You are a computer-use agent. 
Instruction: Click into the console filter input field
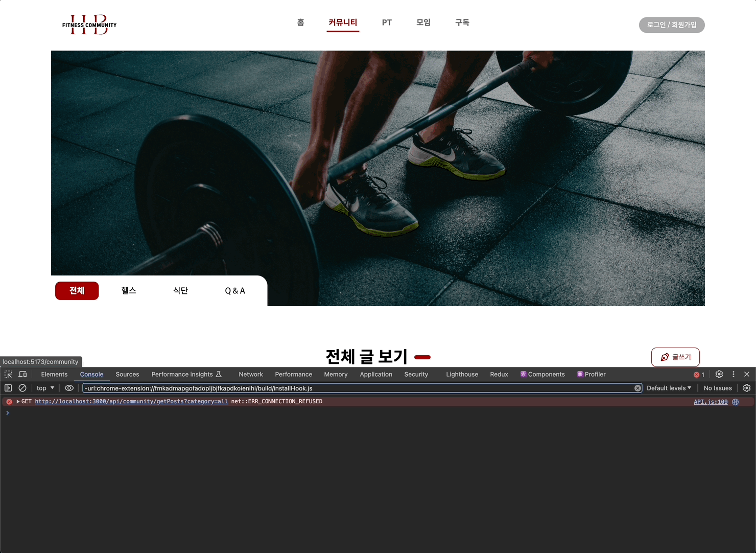(358, 388)
